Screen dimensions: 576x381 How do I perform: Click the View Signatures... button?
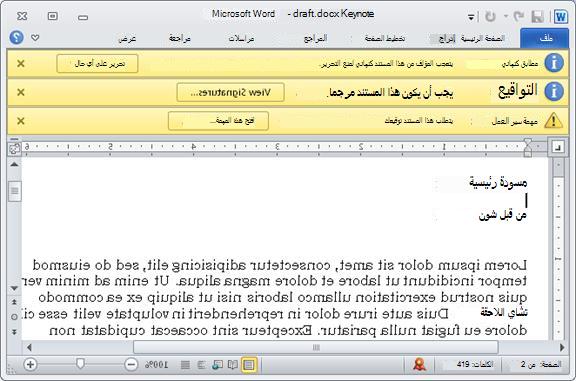pos(230,92)
